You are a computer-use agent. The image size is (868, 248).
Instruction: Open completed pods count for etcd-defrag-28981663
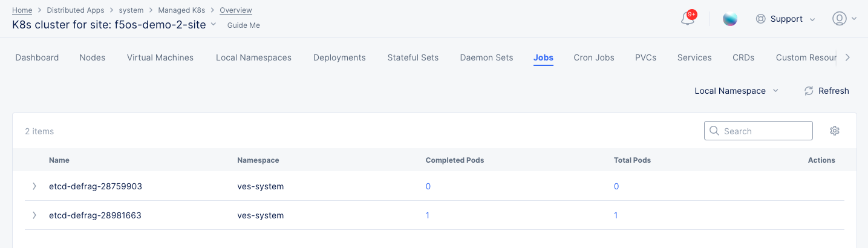point(428,215)
